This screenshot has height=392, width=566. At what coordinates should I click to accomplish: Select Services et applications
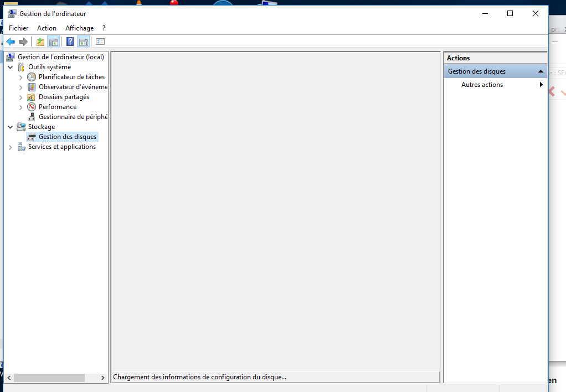pyautogui.click(x=62, y=147)
